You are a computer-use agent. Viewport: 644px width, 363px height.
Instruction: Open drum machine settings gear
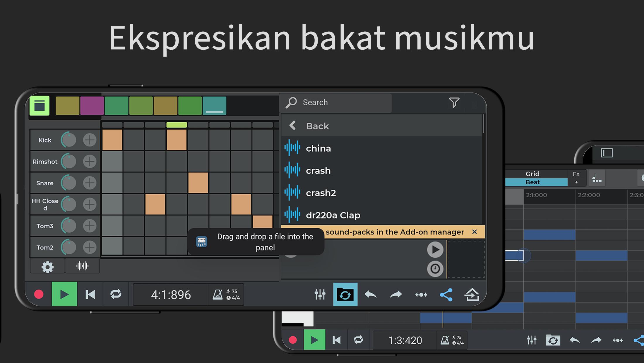click(x=47, y=266)
